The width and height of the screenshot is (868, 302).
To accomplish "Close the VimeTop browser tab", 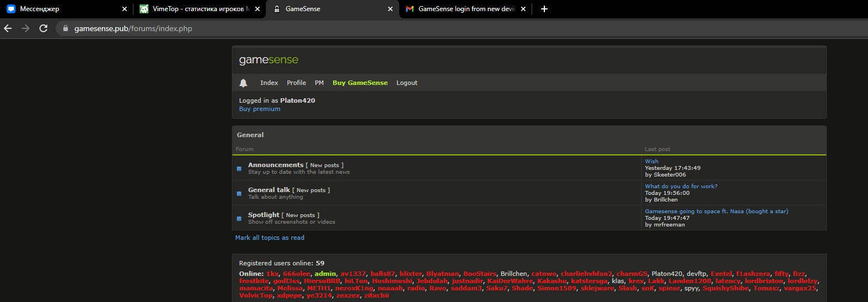I will point(257,9).
